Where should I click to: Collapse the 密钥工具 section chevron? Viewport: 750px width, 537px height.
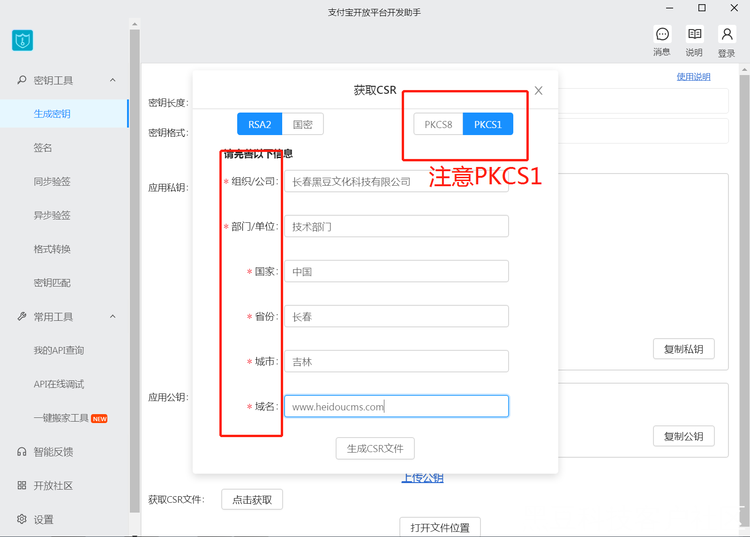coord(112,80)
